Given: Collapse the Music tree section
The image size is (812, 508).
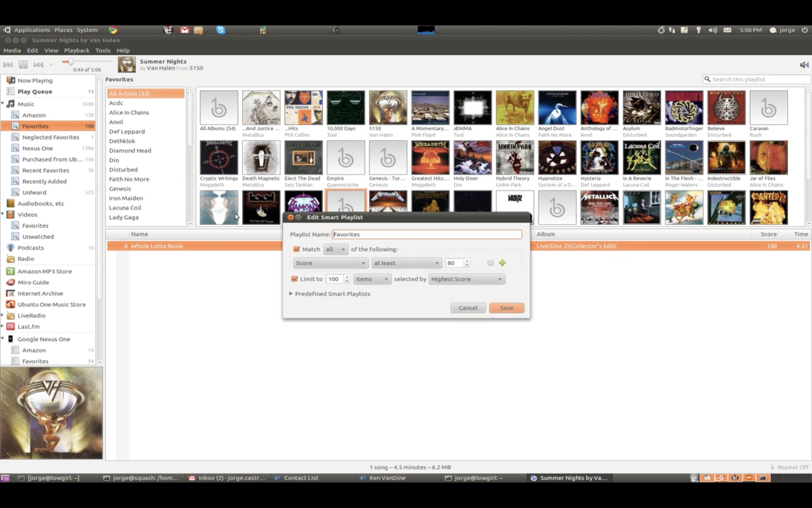Looking at the screenshot, I should coord(3,103).
